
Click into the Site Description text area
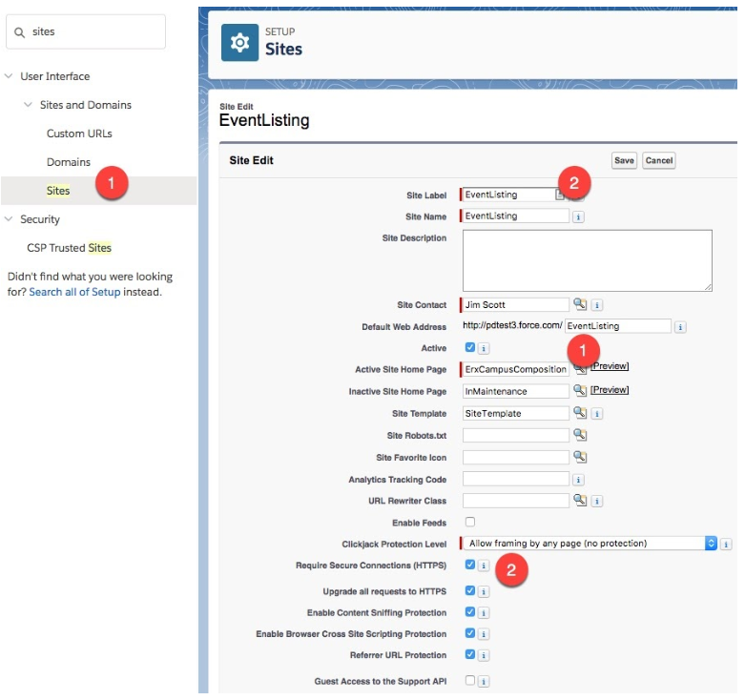(x=587, y=259)
